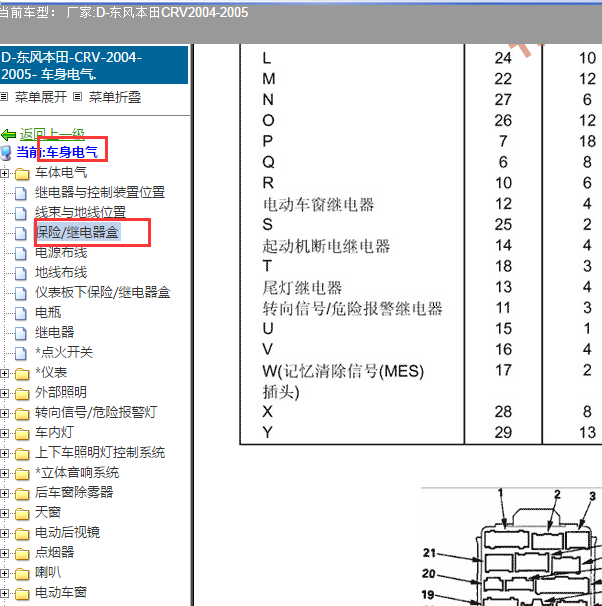Image resolution: width=602 pixels, height=606 pixels.
Task: Click the document icon beside 电源布线
Action: pos(21,254)
